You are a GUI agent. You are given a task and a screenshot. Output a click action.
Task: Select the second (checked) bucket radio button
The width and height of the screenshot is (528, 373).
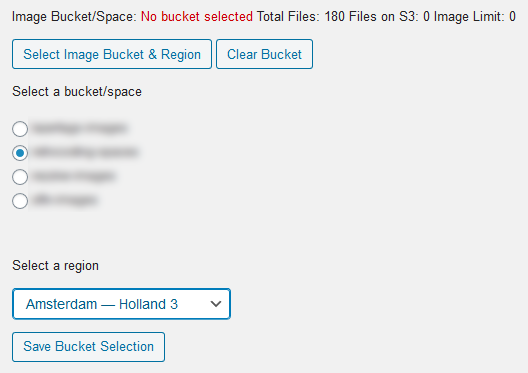pyautogui.click(x=20, y=153)
